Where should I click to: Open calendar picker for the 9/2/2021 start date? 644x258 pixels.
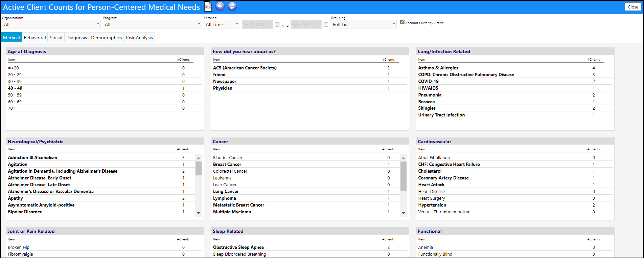coord(277,24)
